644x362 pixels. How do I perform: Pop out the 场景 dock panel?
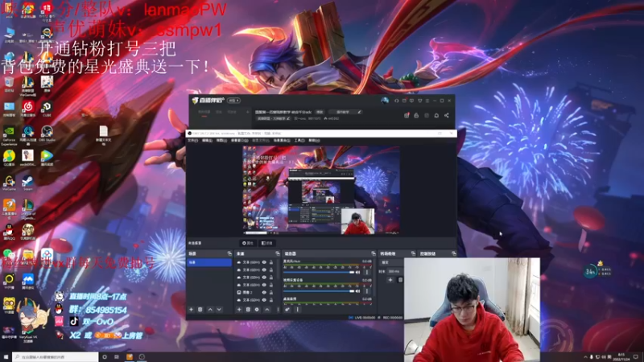point(229,253)
